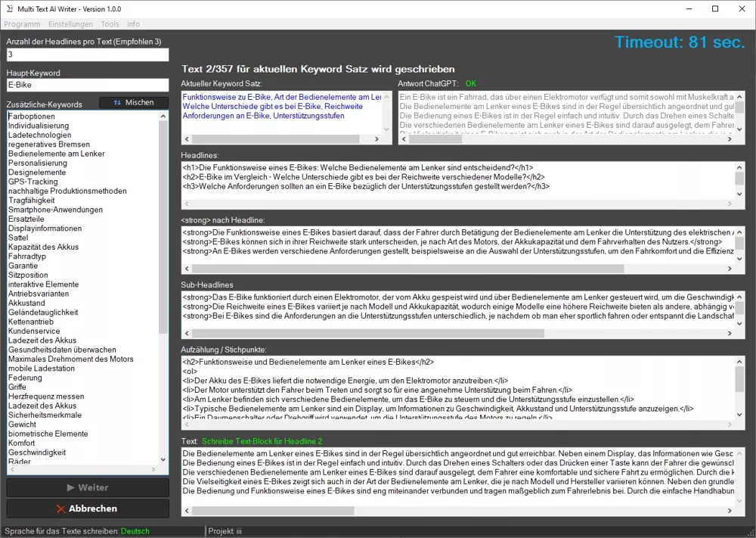Click the Timeout: 81 sec. counter
756x538 pixels.
click(x=680, y=42)
